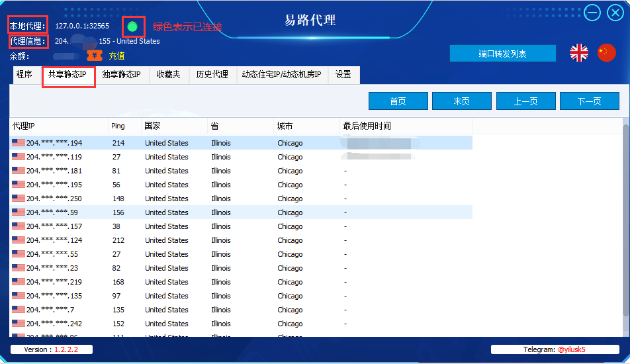This screenshot has width=630, height=364.
Task: Click US flag icon of 204.***.***.181 row
Action: click(19, 170)
